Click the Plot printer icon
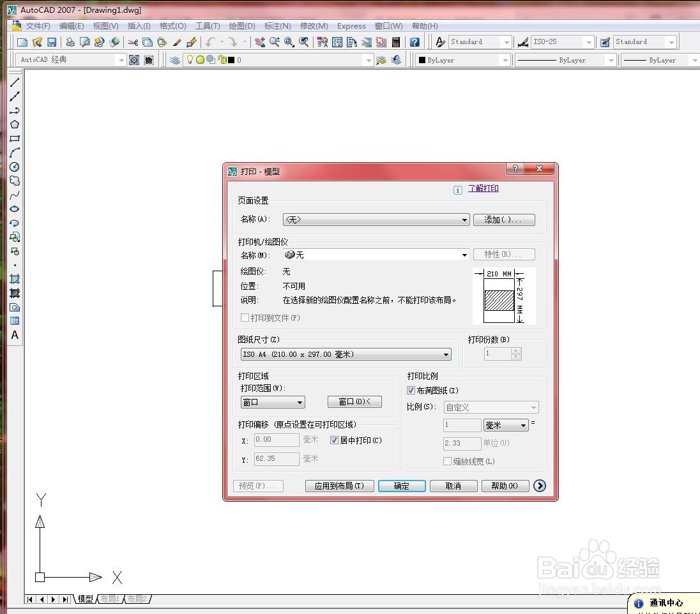This screenshot has height=614, width=700. 70,42
